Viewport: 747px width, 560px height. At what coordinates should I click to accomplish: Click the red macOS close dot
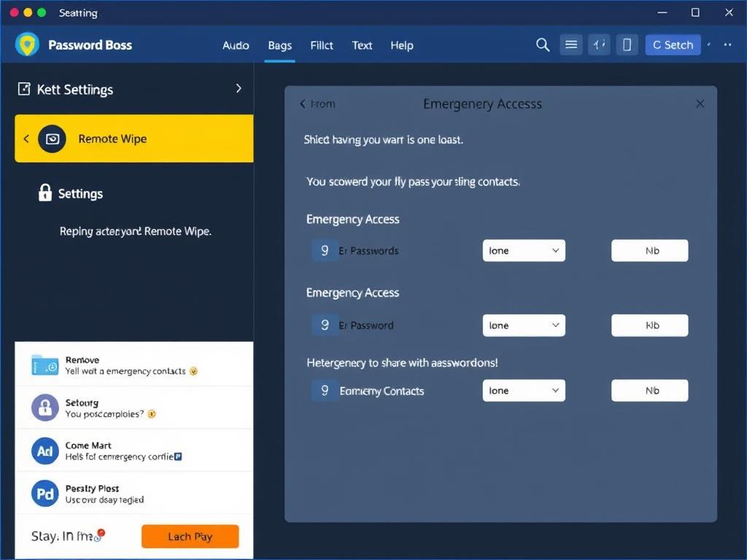point(15,12)
